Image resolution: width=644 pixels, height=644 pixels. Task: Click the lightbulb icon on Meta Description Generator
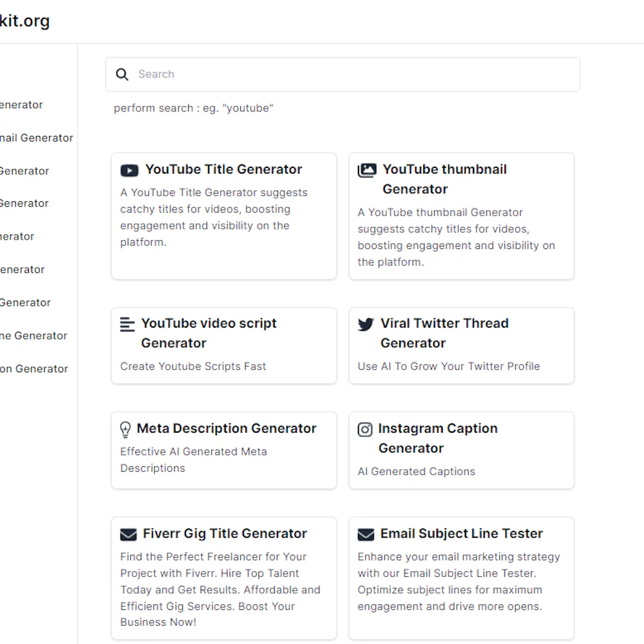coord(125,429)
